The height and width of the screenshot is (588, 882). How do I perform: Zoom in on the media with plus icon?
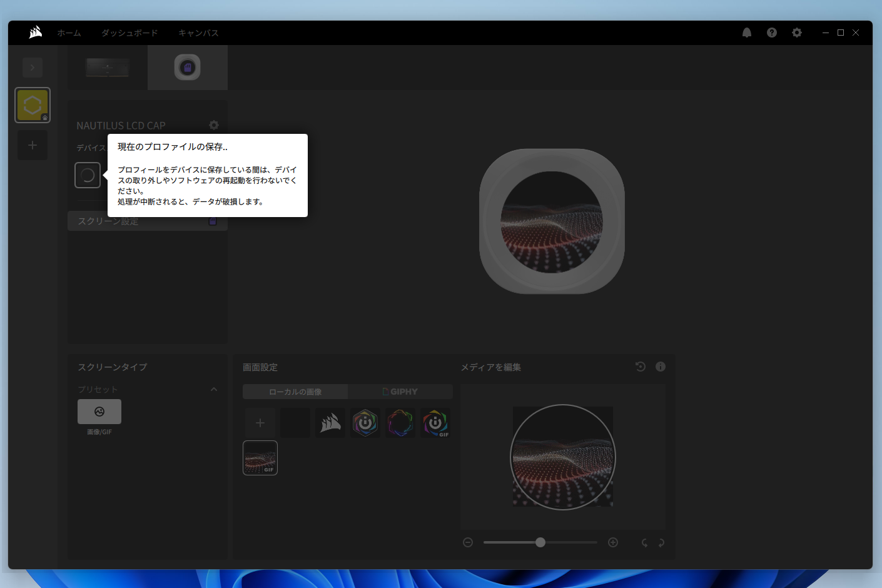pyautogui.click(x=613, y=542)
